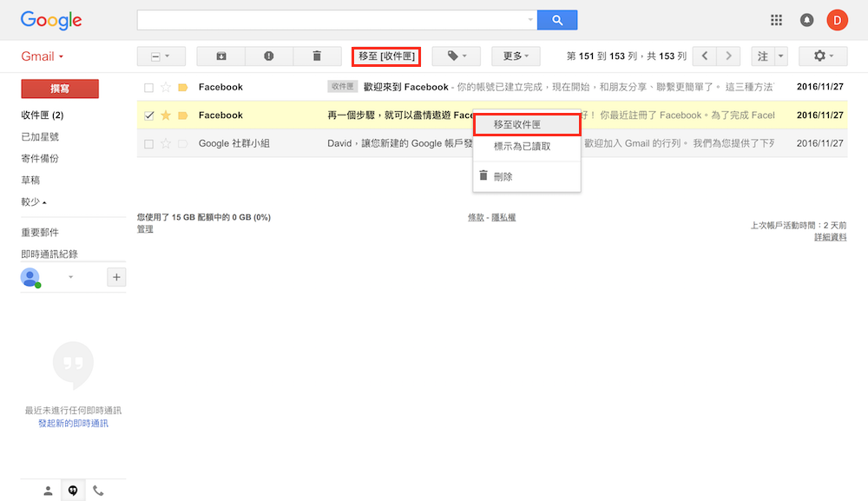Screen dimensions: 868x501
Task: Open chat status dropdown arrow
Action: click(70, 277)
